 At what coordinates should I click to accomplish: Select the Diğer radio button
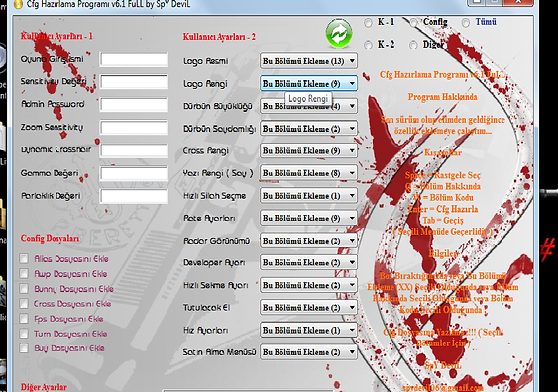(413, 45)
